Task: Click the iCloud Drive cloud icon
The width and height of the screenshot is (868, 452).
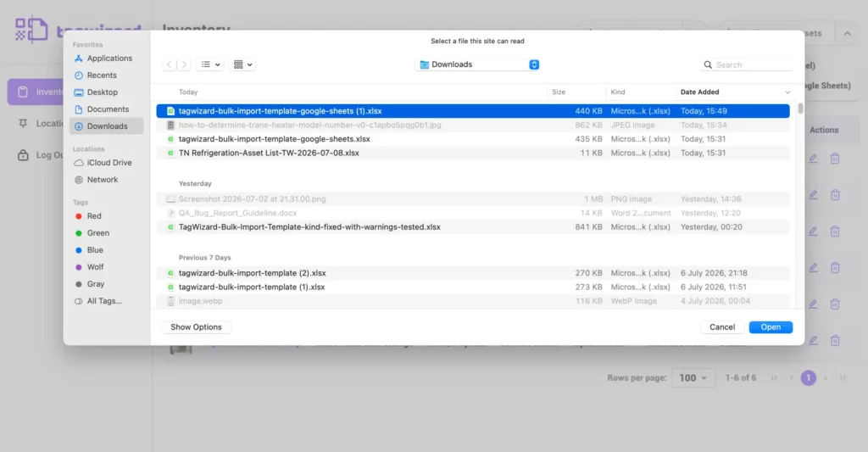Action: [x=79, y=163]
